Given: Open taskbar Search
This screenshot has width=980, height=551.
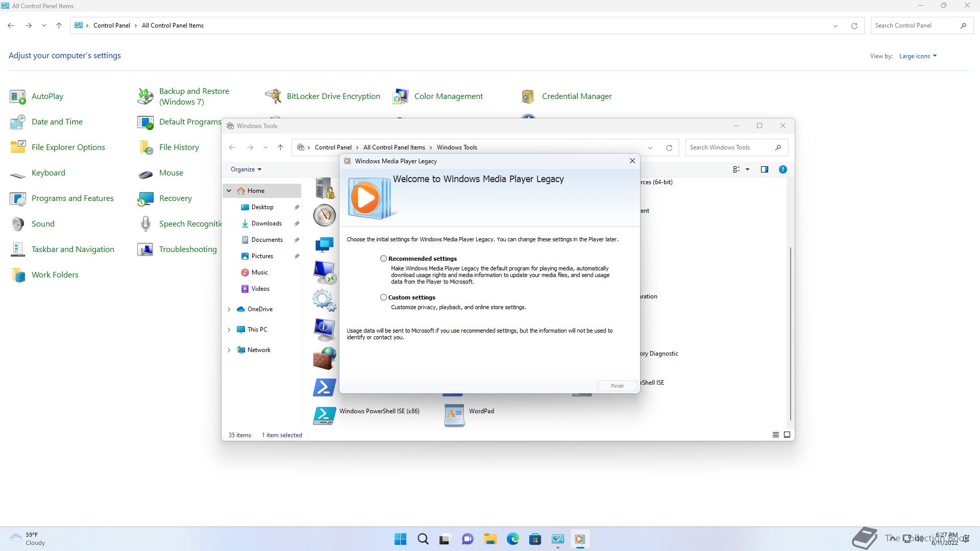Looking at the screenshot, I should click(423, 539).
